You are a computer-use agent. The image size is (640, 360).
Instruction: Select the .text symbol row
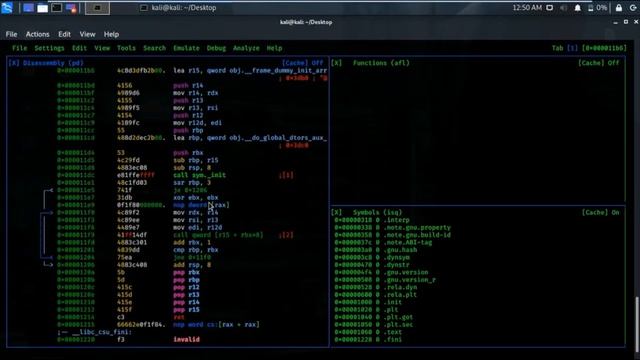click(x=368, y=332)
